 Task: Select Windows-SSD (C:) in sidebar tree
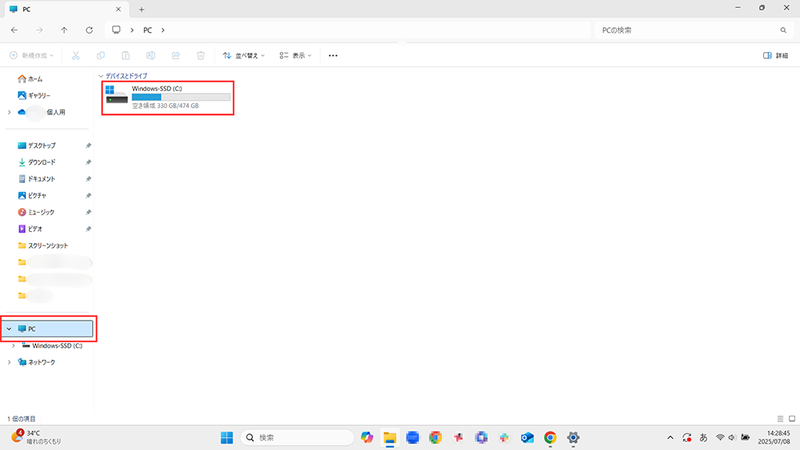pos(52,345)
